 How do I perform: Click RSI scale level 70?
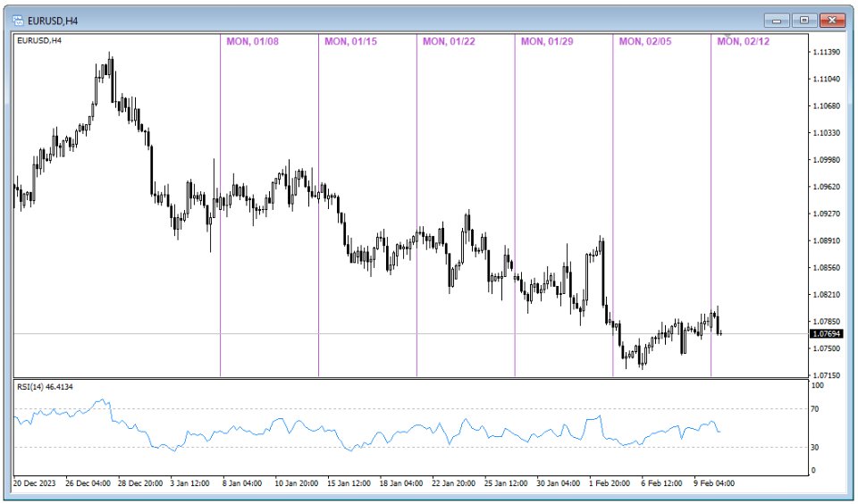tap(815, 408)
